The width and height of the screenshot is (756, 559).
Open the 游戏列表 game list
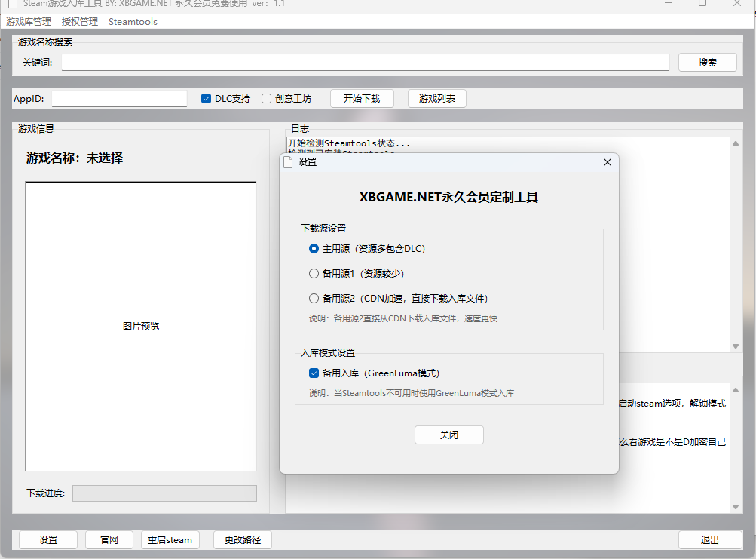tap(436, 98)
